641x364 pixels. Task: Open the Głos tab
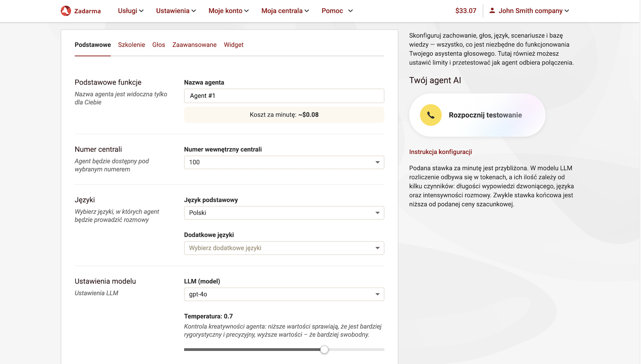point(159,45)
